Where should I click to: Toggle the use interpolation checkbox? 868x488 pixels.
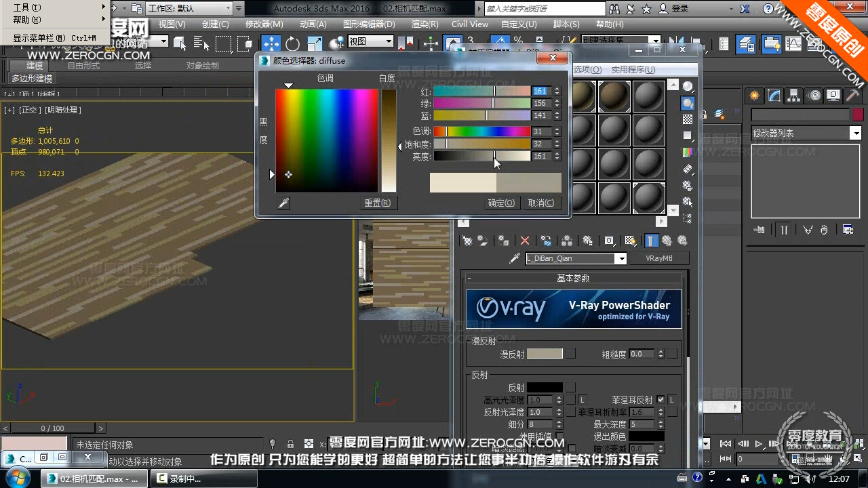[559, 435]
